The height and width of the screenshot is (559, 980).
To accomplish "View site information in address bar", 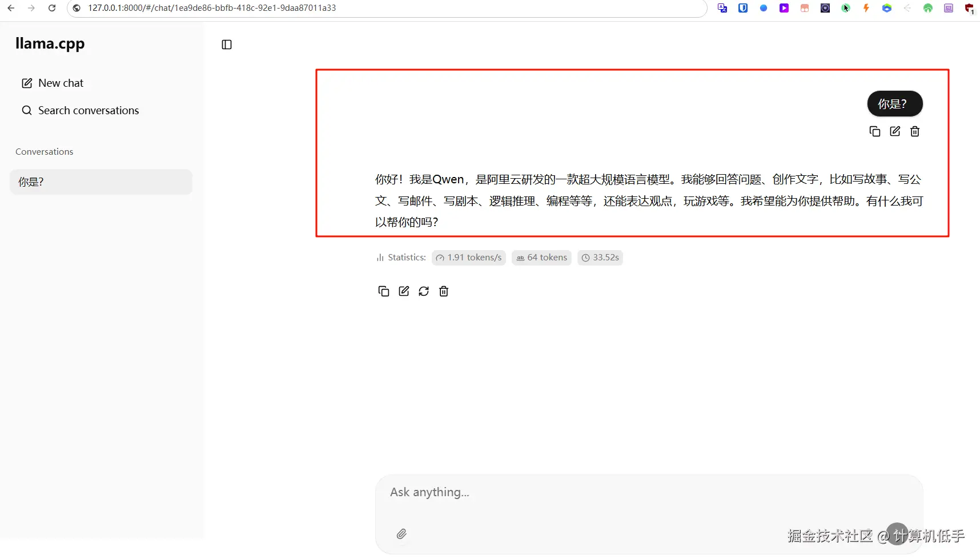I will tap(77, 8).
